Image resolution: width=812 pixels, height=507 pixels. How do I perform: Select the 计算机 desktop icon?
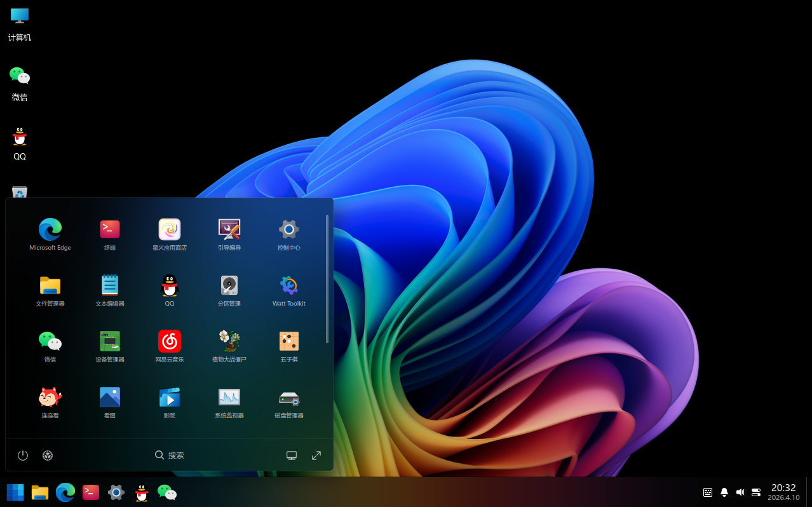[x=20, y=25]
